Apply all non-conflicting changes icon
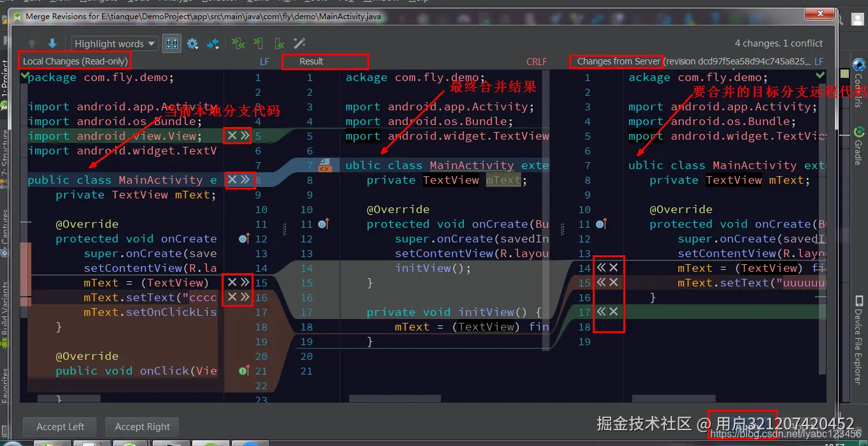The width and height of the screenshot is (868, 446). click(239, 43)
